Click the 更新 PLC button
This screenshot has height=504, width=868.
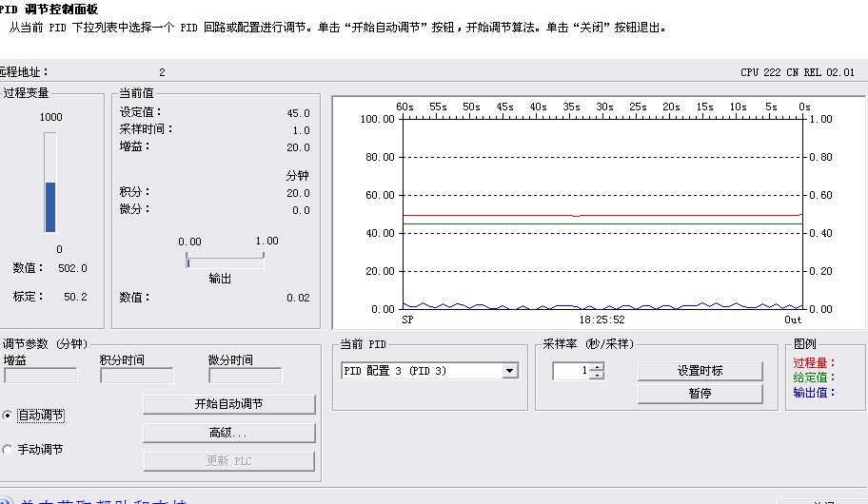[x=228, y=461]
